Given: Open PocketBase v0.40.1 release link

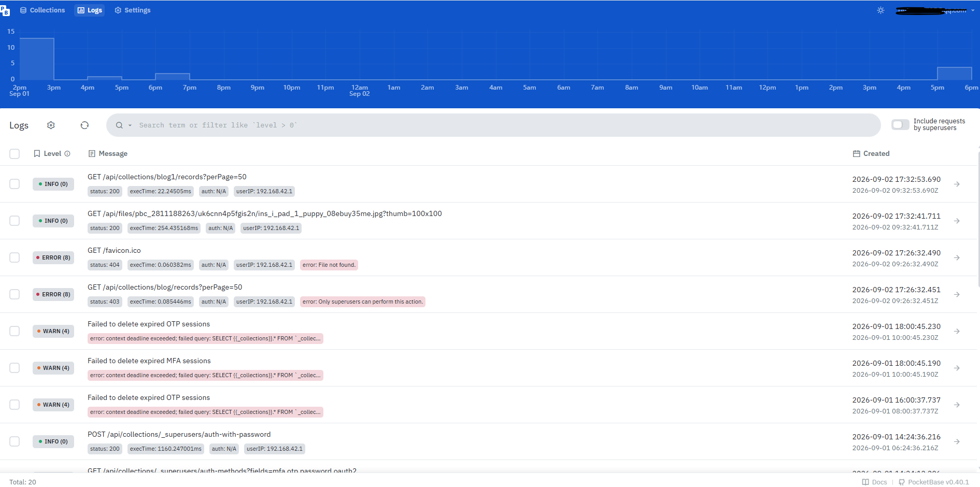Looking at the screenshot, I should click(x=934, y=482).
